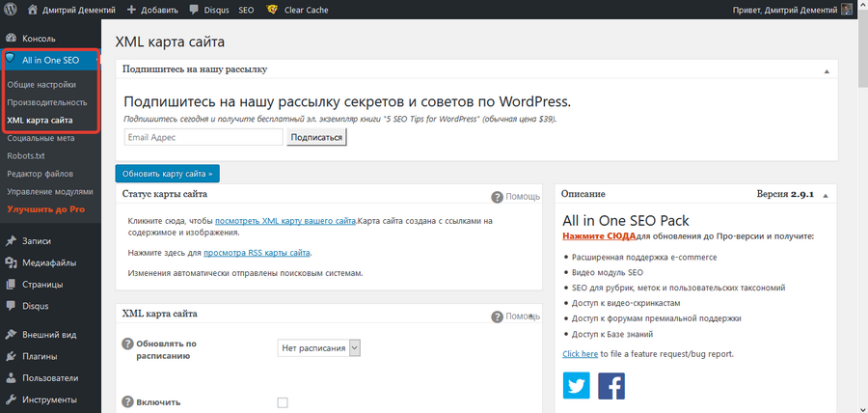868x413 pixels.
Task: Open the Twitter icon link
Action: click(x=577, y=385)
